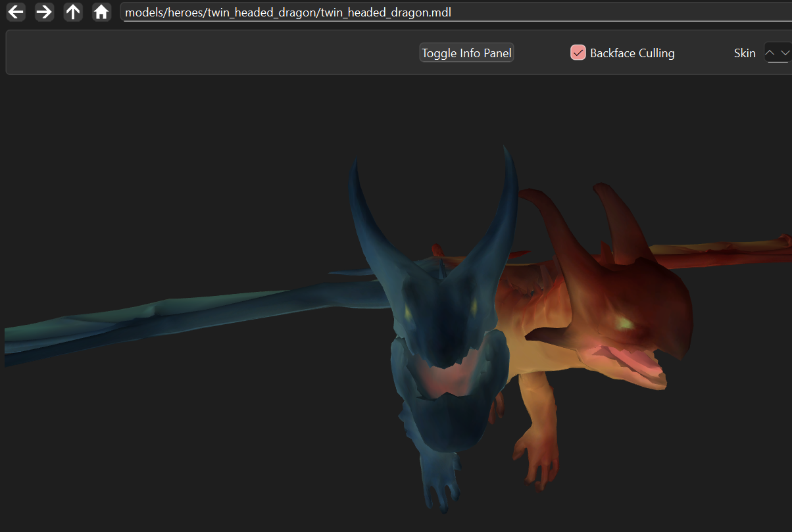Go back with the left arrow icon
Screen dimensions: 792x532
16,12
